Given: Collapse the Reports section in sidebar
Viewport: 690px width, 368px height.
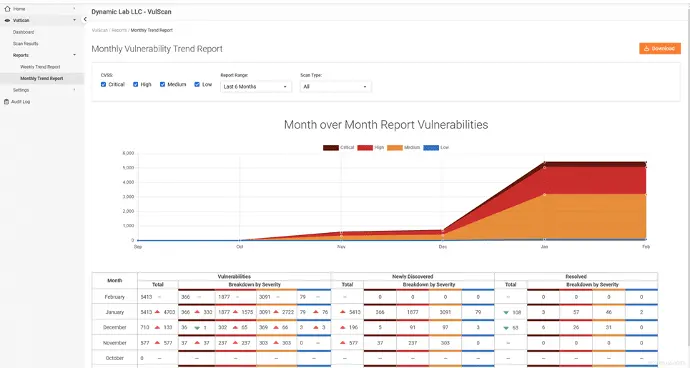Looking at the screenshot, I should tap(74, 55).
